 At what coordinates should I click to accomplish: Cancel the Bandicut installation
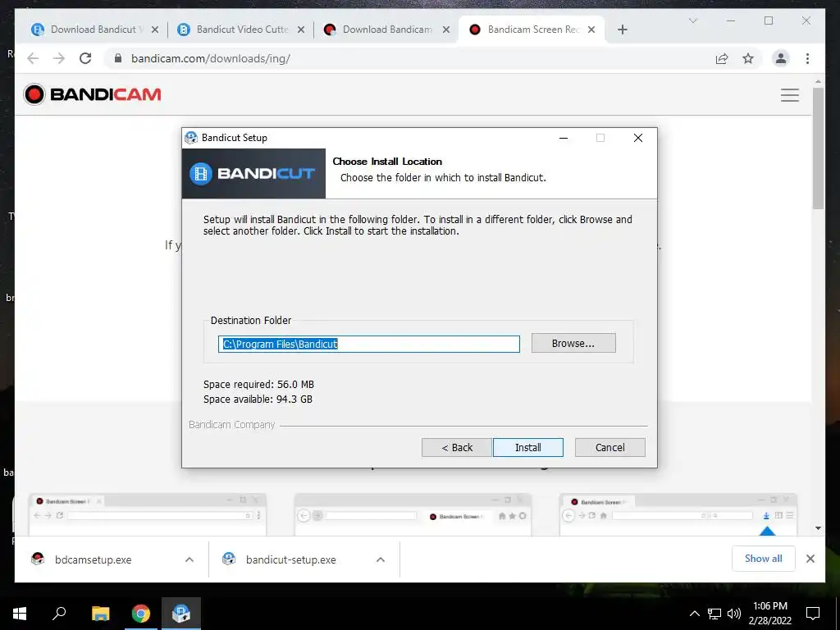609,447
